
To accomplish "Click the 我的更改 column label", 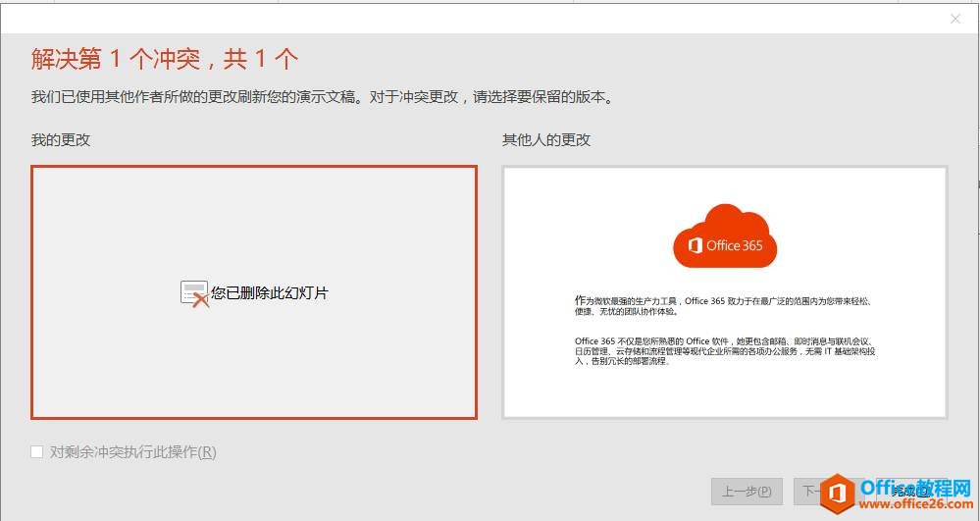I will [x=61, y=139].
